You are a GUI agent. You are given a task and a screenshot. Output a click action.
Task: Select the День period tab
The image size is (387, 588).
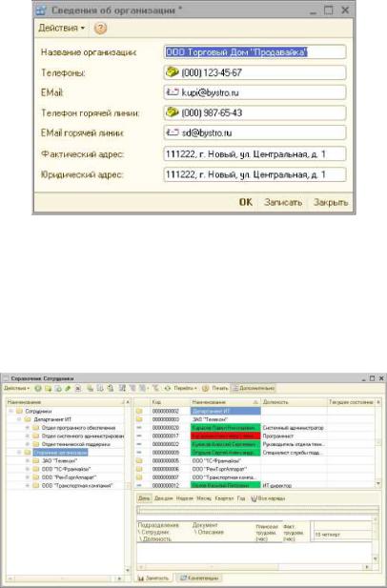coord(144,498)
